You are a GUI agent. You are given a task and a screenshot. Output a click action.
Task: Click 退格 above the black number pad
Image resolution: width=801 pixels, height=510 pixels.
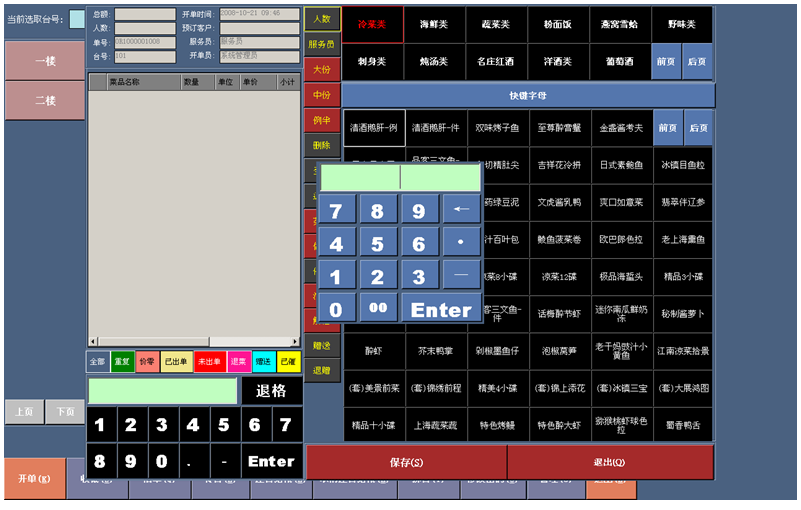pyautogui.click(x=271, y=391)
